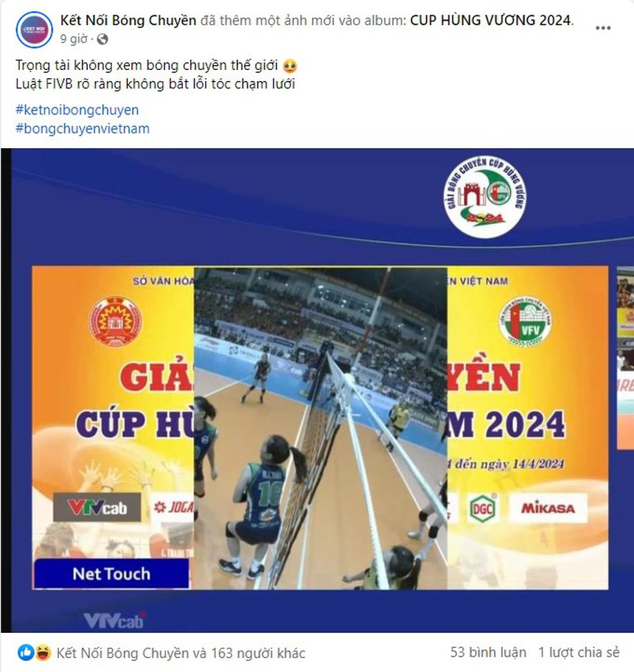The height and width of the screenshot is (672, 634).
Task: Open the CUP HÙNG VƯƠNG 2024 album link
Action: 491,20
